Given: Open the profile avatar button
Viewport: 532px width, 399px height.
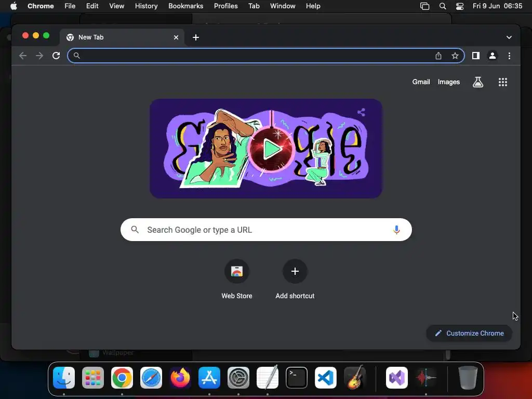Looking at the screenshot, I should coord(493,56).
